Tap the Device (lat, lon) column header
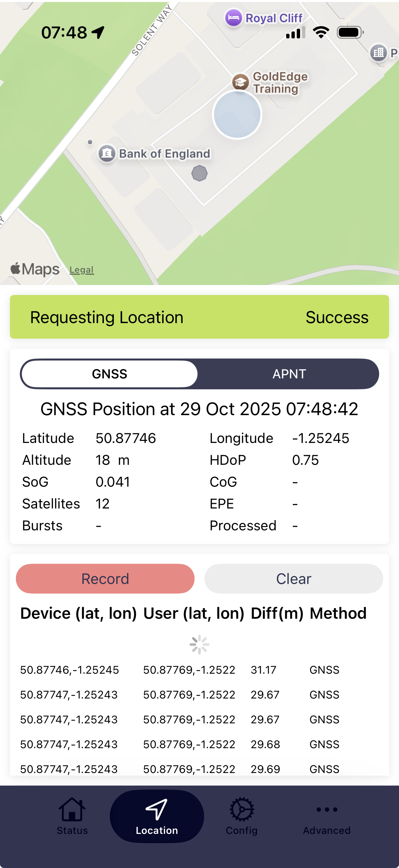Image resolution: width=399 pixels, height=868 pixels. coord(78,613)
